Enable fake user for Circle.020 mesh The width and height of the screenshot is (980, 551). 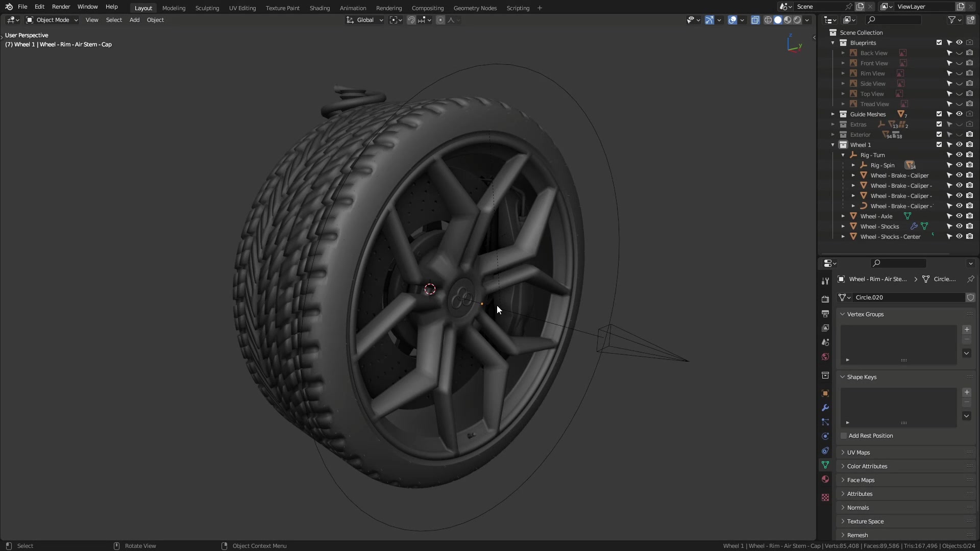(x=970, y=297)
